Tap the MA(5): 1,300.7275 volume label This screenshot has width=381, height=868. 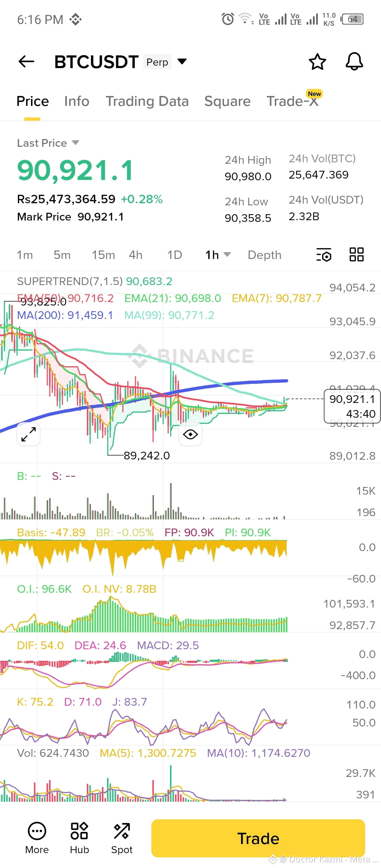[x=148, y=753]
